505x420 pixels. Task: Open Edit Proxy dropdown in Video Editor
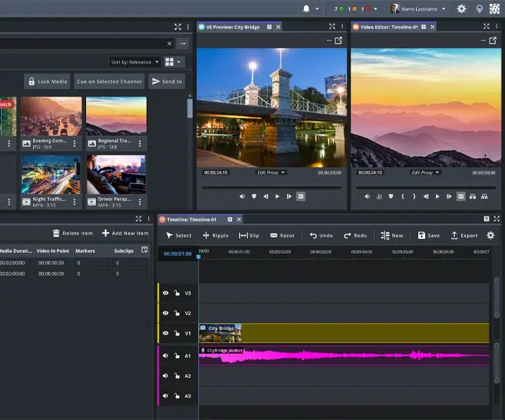[425, 173]
